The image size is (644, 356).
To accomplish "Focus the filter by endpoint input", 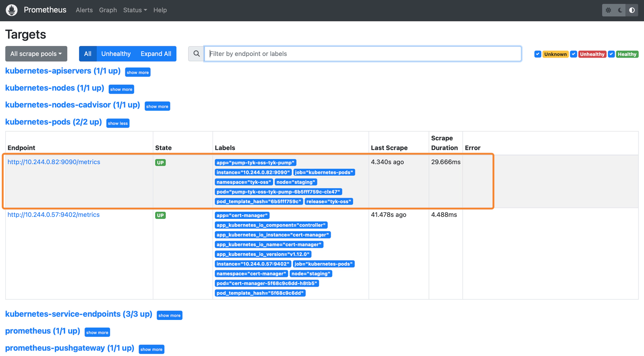I will coord(363,54).
